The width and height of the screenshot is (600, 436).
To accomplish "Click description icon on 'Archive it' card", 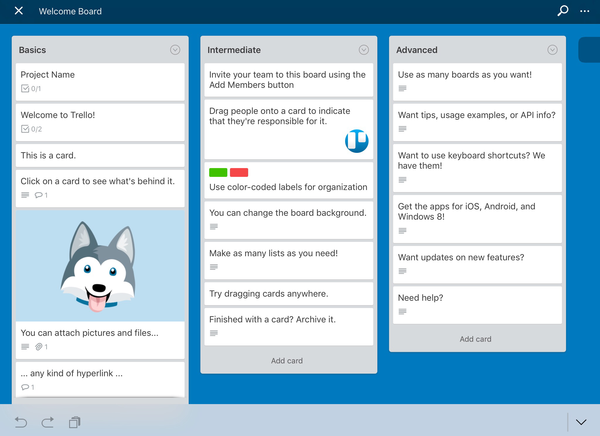I will (x=214, y=333).
